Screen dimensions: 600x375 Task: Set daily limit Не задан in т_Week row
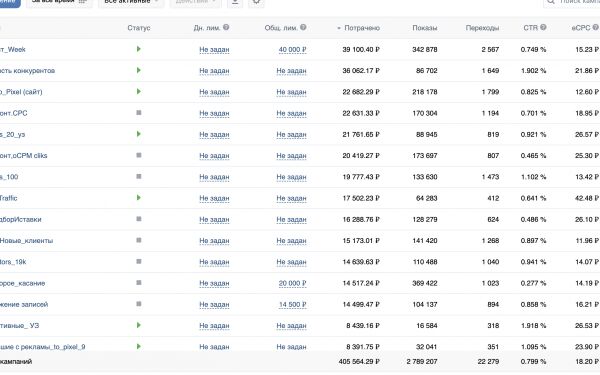click(x=214, y=50)
